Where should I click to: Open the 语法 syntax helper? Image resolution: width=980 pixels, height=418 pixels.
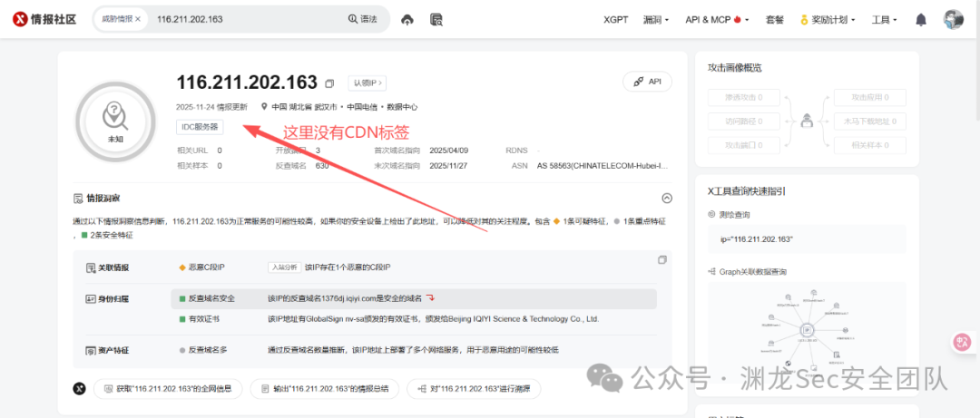(362, 19)
